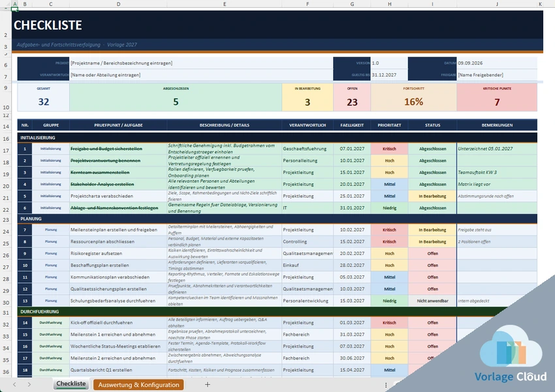Open priority Mittel of Stakeholder-Analyse row

coord(389,184)
